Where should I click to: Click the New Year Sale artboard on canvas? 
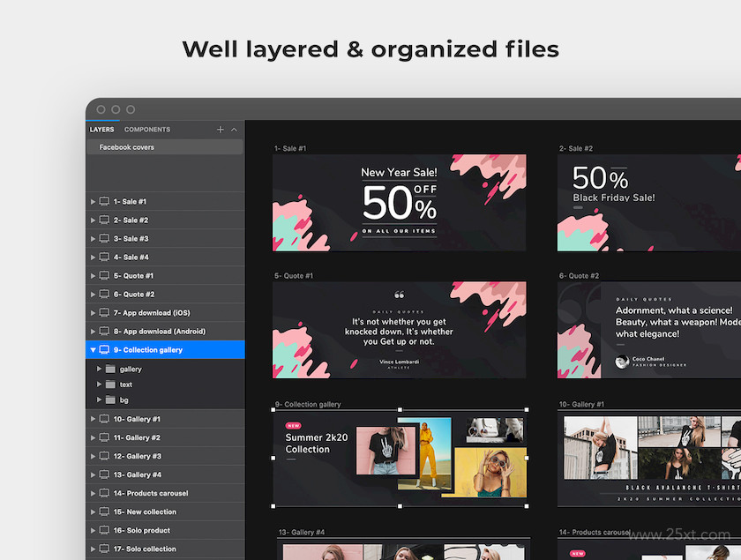(400, 203)
